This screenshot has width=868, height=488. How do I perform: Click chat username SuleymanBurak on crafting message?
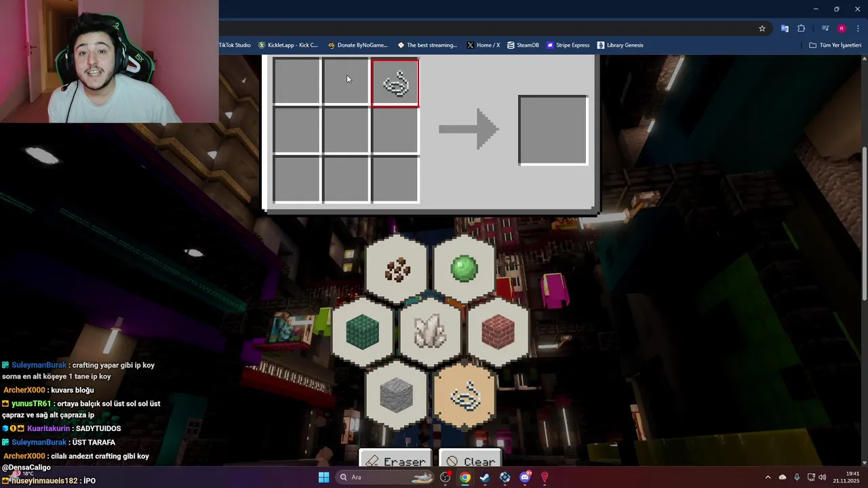click(39, 365)
